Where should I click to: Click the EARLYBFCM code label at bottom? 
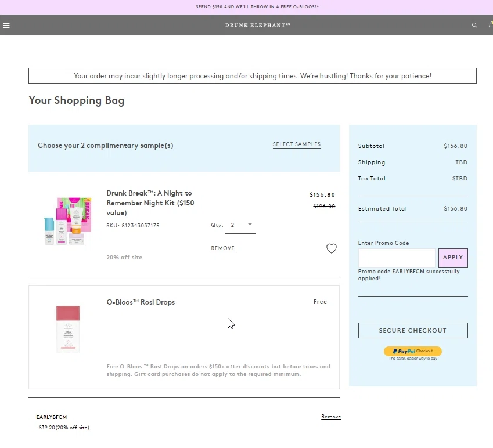point(51,417)
